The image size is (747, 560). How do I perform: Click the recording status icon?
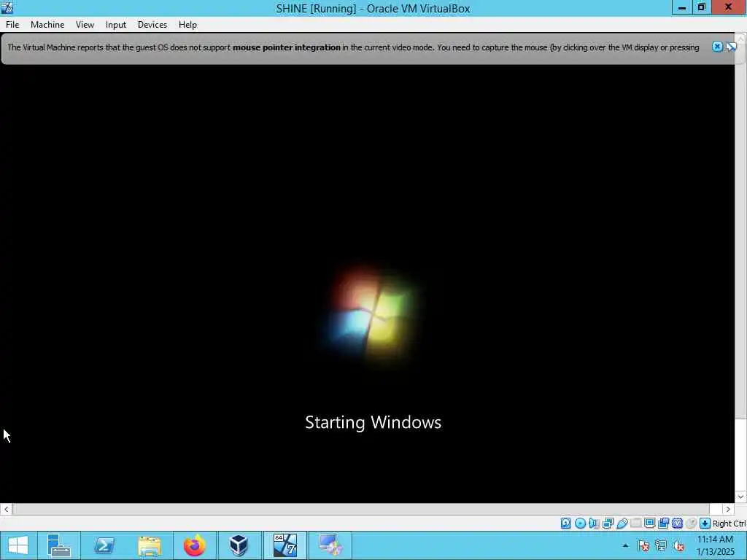tap(663, 524)
